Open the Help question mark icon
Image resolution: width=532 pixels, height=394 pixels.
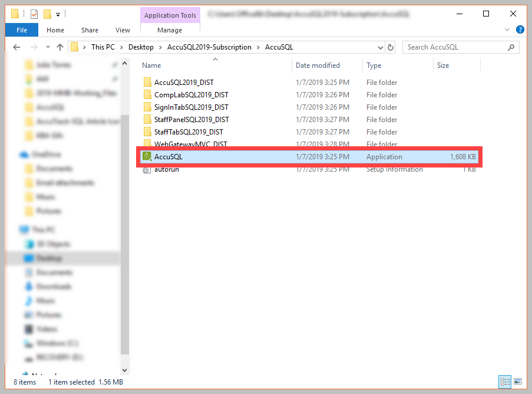[520, 29]
